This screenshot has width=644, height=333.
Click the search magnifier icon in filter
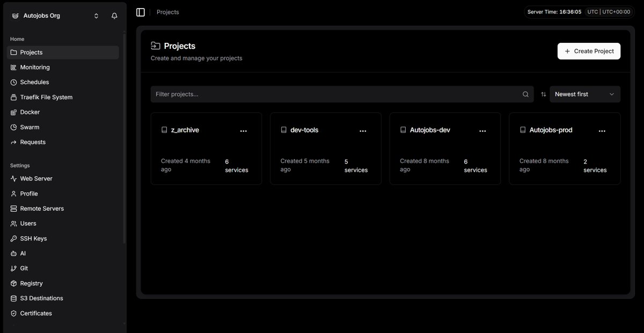click(525, 94)
